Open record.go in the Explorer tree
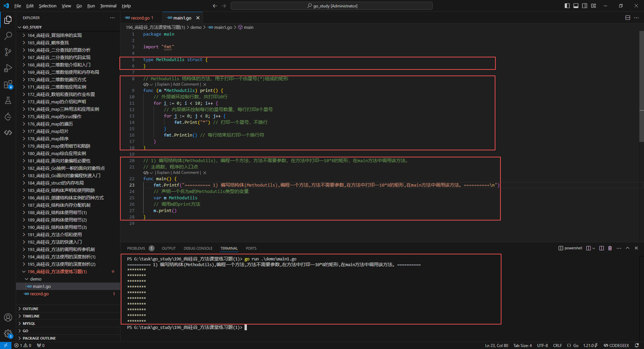The height and width of the screenshot is (349, 644). (x=68, y=294)
